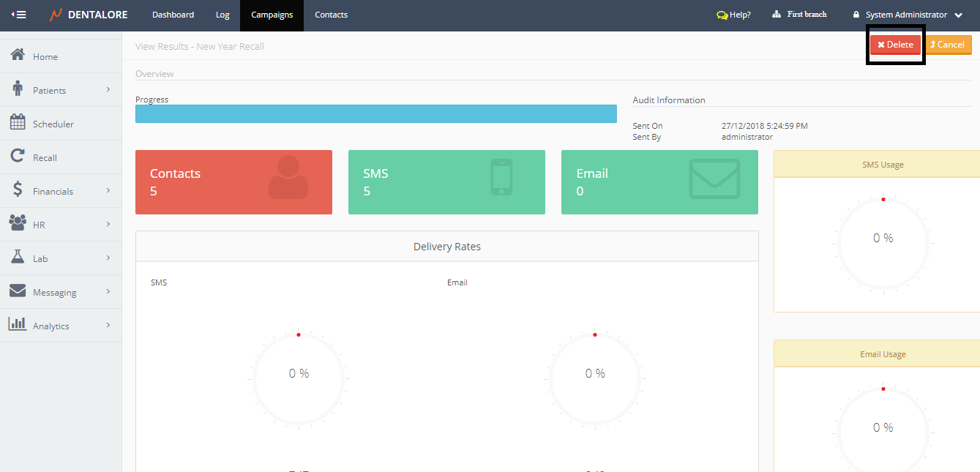The width and height of the screenshot is (980, 472).
Task: Click the Lab flask icon
Action: [18, 258]
